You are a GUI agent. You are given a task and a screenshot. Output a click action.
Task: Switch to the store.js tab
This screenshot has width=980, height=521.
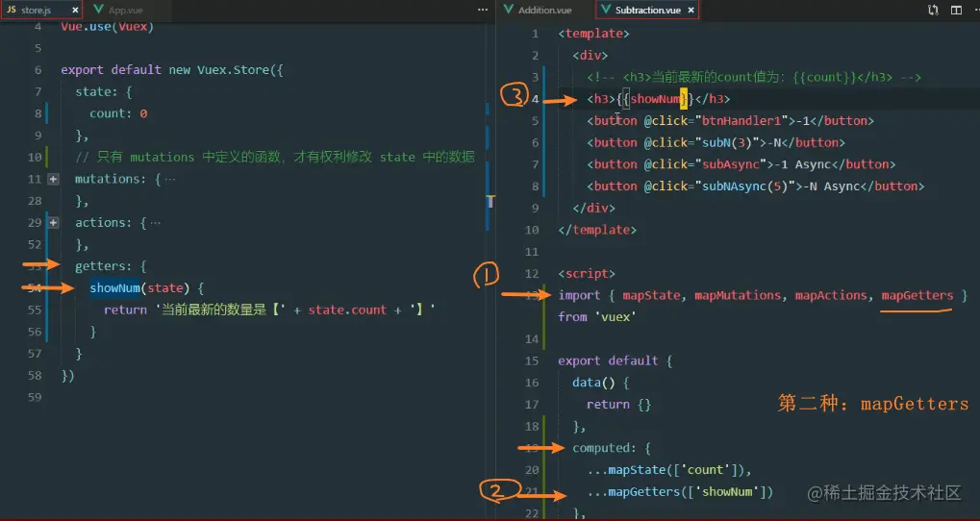click(41, 10)
